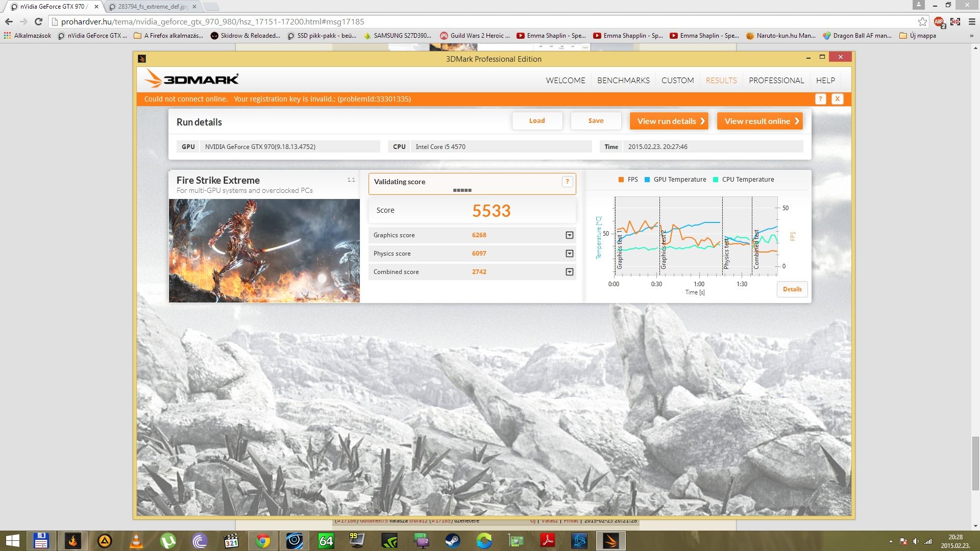The image size is (980, 551).
Task: Open AIDA64 green 64 taskbar icon
Action: pos(326,541)
